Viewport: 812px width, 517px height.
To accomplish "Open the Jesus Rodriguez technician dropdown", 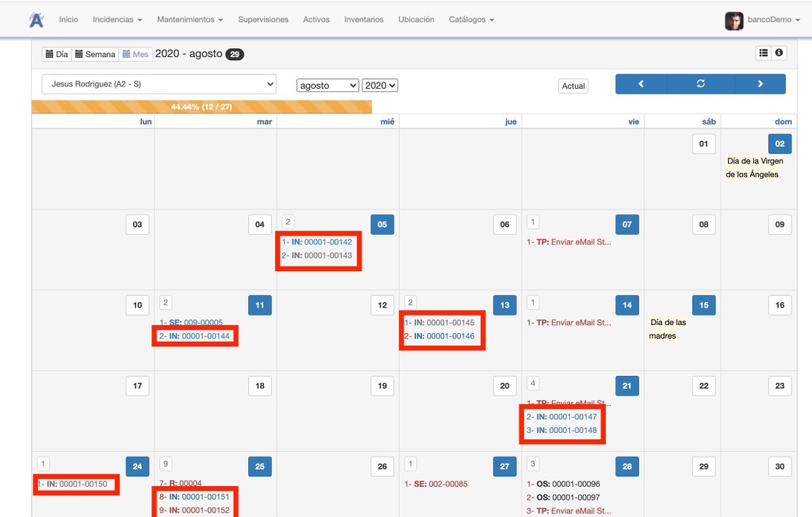I will click(x=159, y=84).
